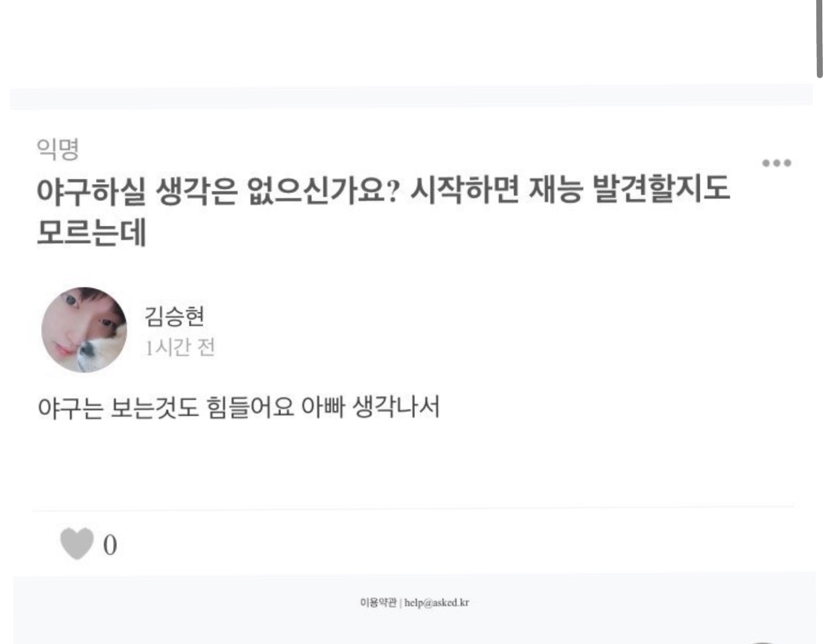Image resolution: width=827 pixels, height=644 pixels.
Task: Open the three-dot more options menu
Action: 777,163
